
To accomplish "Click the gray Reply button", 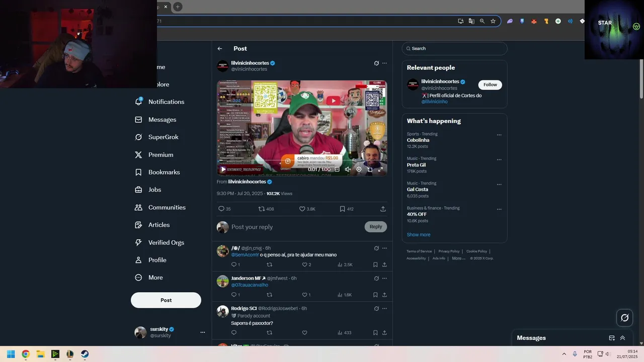I will (x=376, y=227).
